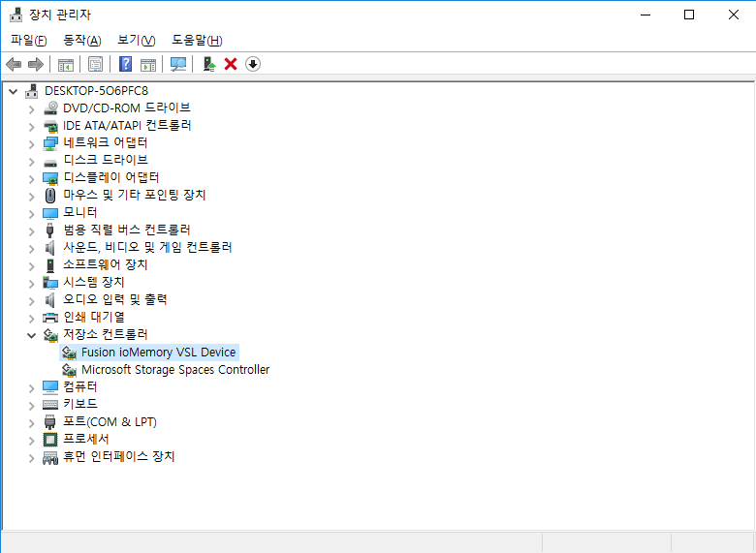The image size is (756, 553).
Task: Expand the 디스플레이 어댑터 node
Action: click(x=32, y=179)
